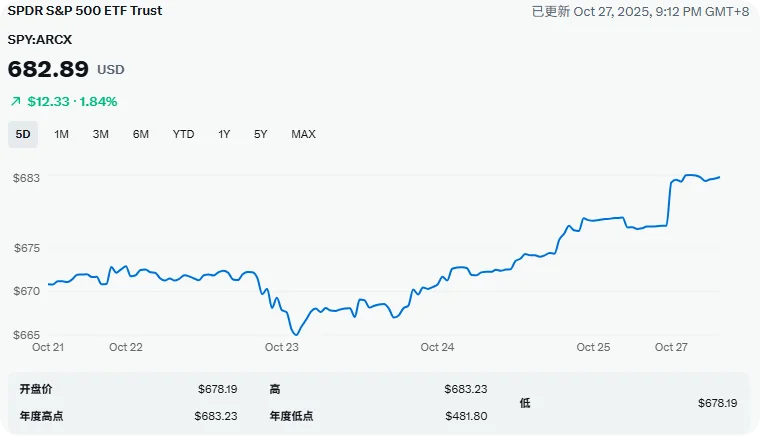Click the Oct 23 date axis label
The width and height of the screenshot is (760, 436).
pyautogui.click(x=282, y=347)
